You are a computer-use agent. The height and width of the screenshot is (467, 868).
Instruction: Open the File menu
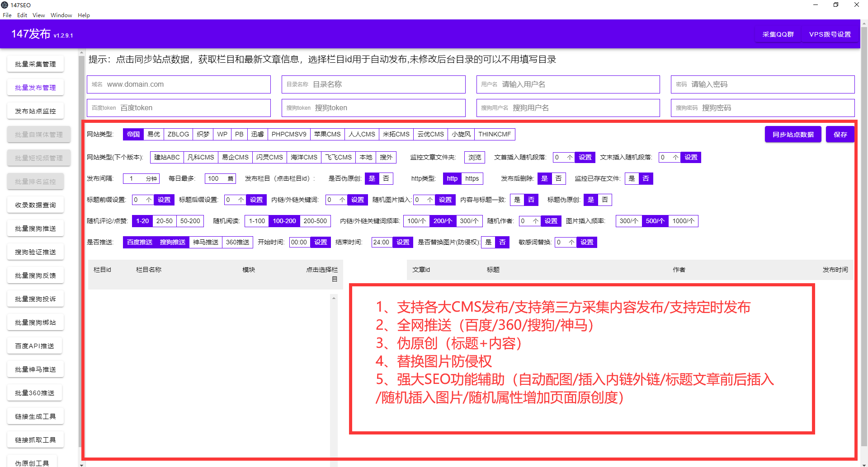[7, 15]
